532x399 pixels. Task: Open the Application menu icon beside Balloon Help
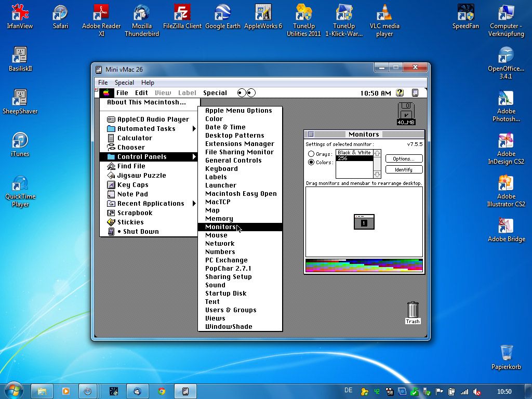coord(415,92)
